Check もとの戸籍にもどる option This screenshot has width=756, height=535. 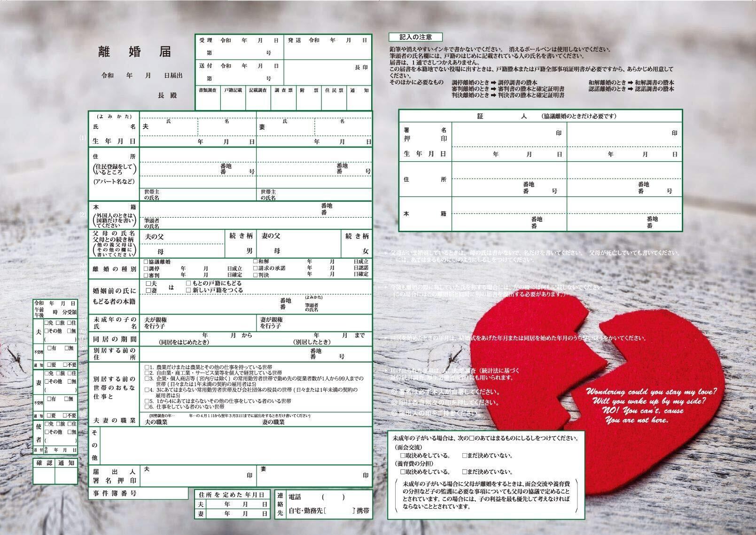point(188,283)
